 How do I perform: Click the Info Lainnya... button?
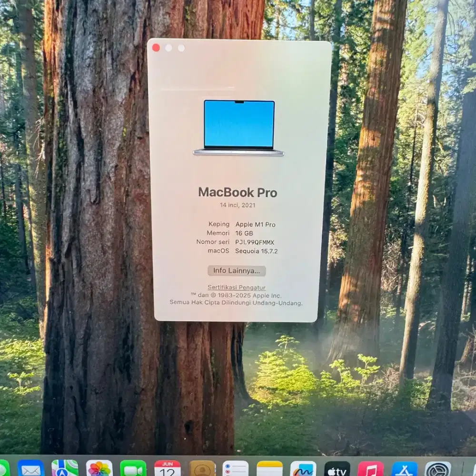coord(237,271)
